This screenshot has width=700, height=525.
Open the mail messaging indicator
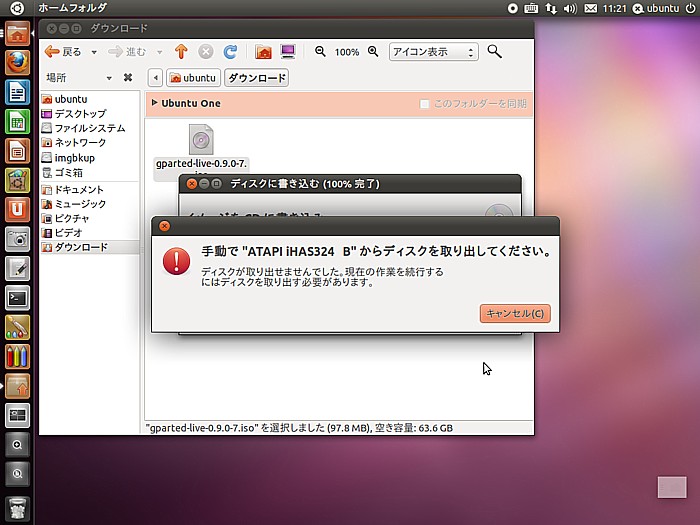(591, 8)
